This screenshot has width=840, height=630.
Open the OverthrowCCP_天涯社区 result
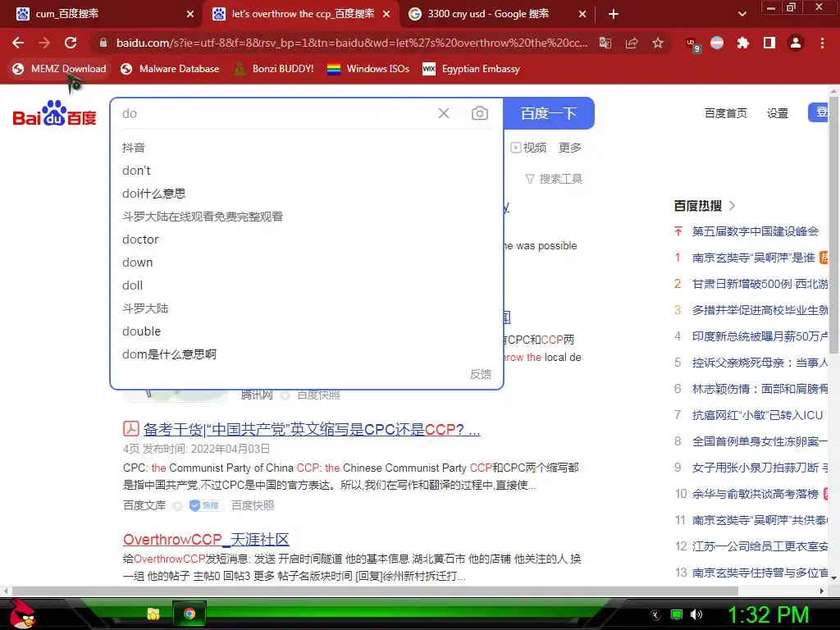(206, 540)
